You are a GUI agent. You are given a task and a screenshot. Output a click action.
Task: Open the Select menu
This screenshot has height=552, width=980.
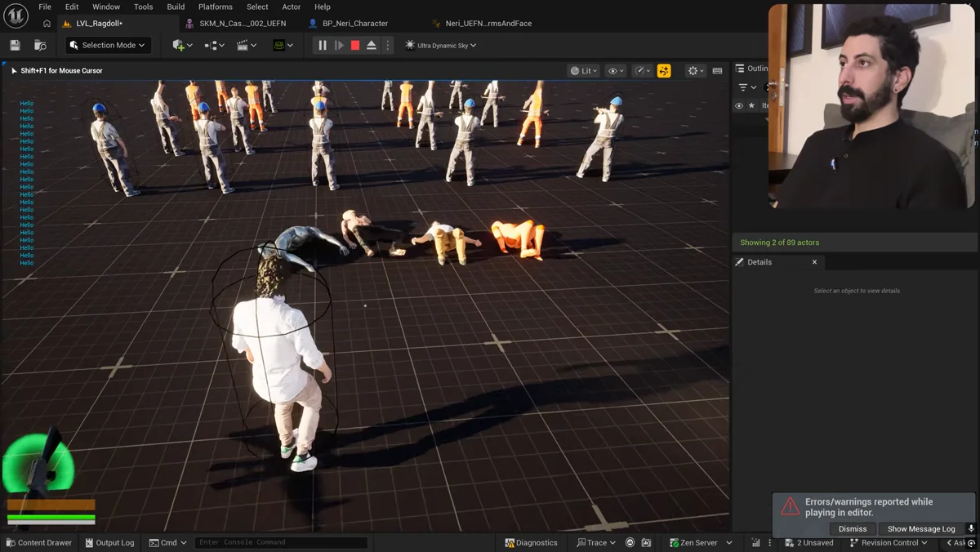[257, 7]
